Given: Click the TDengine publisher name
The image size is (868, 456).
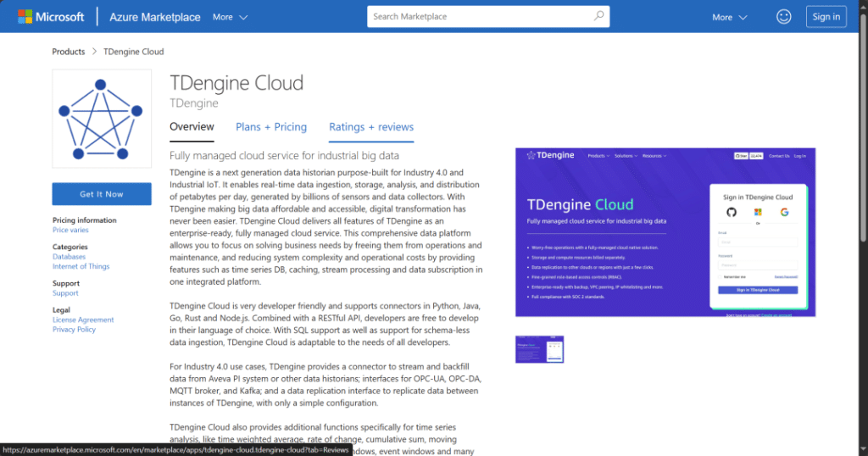Looking at the screenshot, I should [x=194, y=103].
